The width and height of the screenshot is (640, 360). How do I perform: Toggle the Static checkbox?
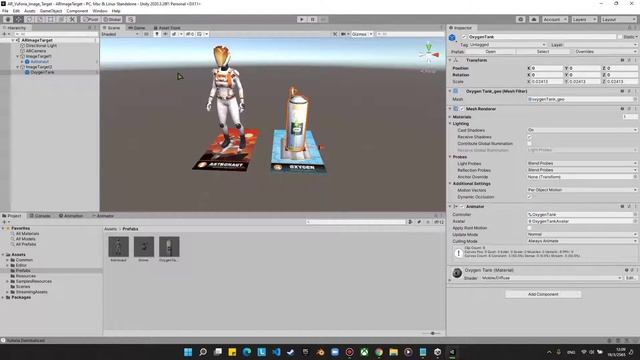coord(620,37)
